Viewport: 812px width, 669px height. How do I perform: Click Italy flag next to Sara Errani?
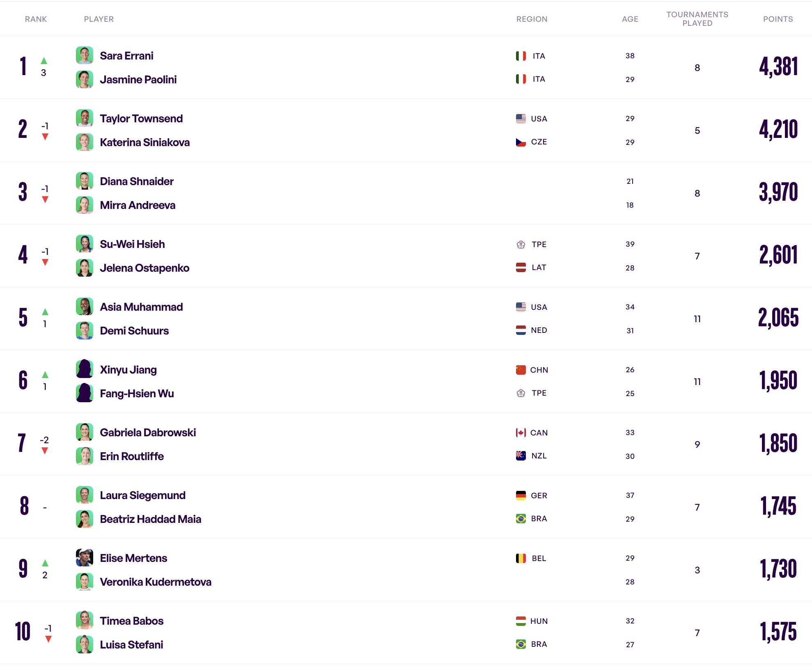(x=521, y=56)
